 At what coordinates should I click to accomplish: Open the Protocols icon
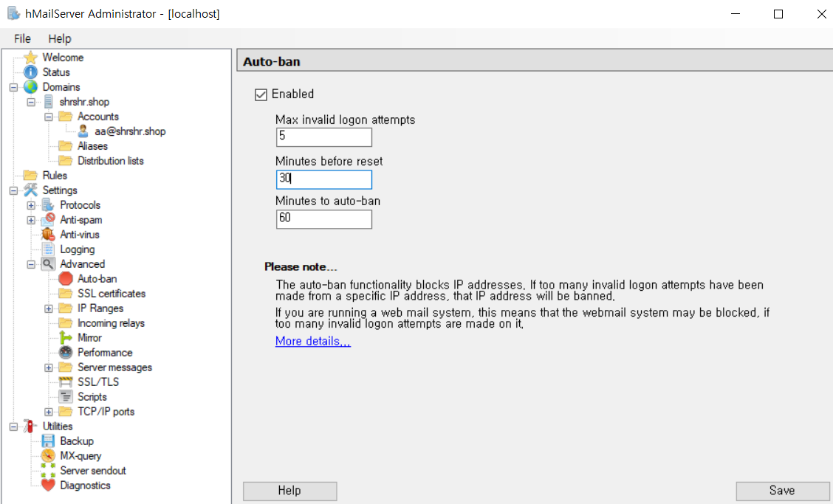point(48,204)
